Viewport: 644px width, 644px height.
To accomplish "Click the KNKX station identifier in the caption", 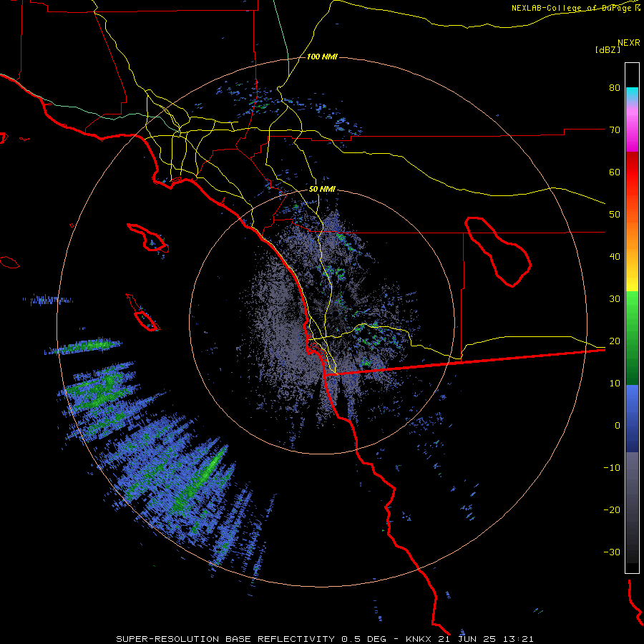I will pyautogui.click(x=419, y=639).
